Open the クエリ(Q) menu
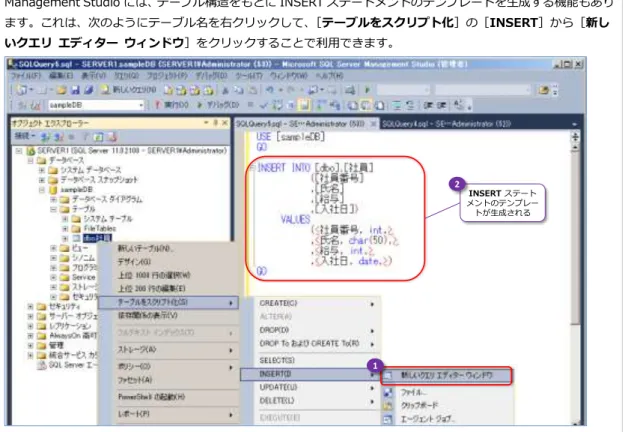This screenshot has width=625, height=432. (126, 76)
